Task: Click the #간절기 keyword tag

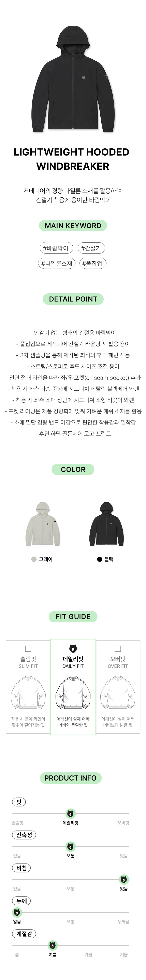Action: 91,248
